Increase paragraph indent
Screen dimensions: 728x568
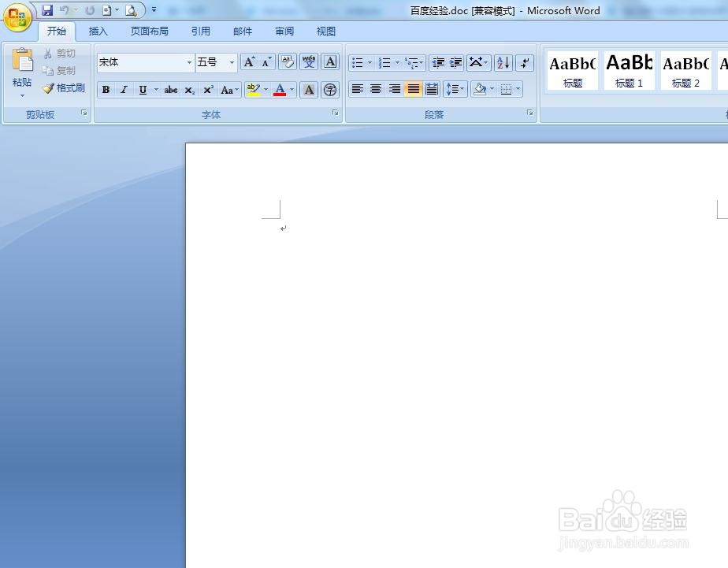pyautogui.click(x=455, y=62)
